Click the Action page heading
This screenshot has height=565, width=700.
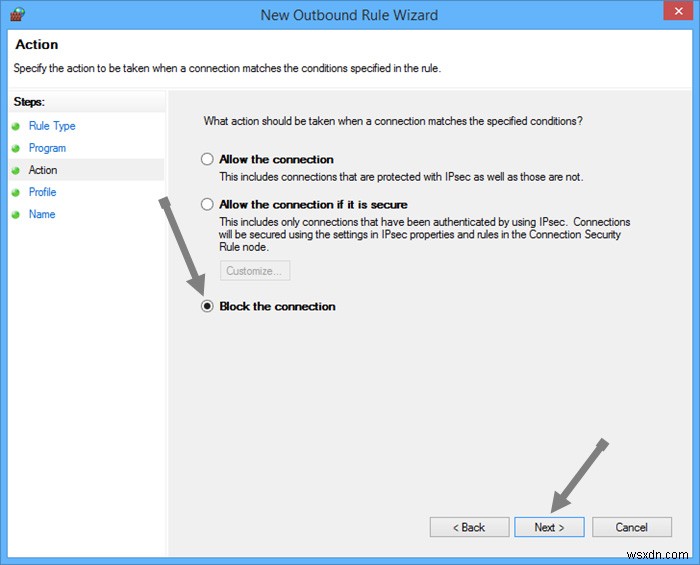pos(37,44)
